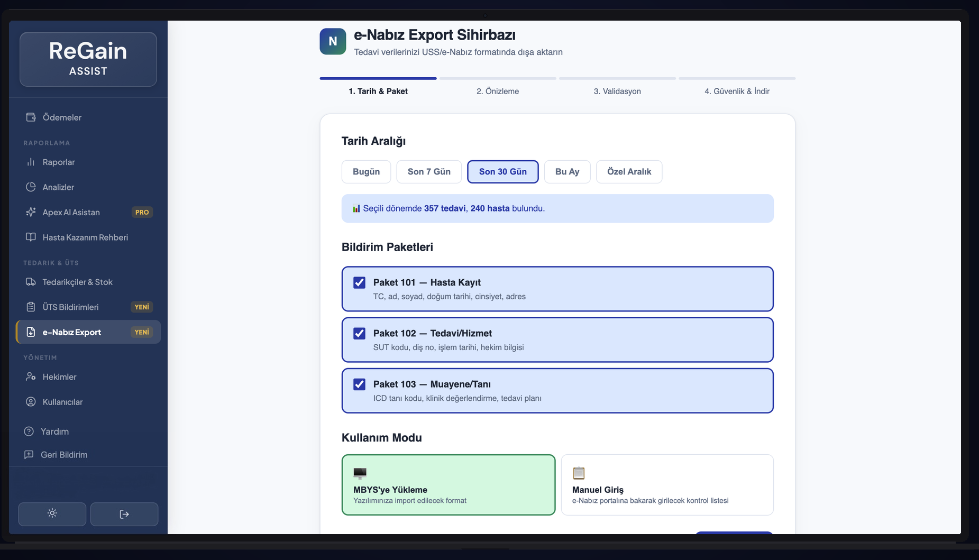This screenshot has width=979, height=560.
Task: Click the Tedarikçiler & Stok truck icon
Action: (31, 282)
